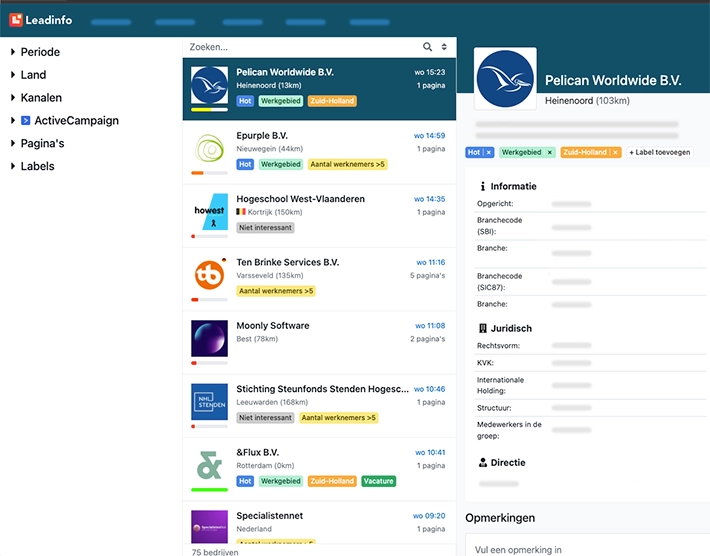Viewport: 710px width, 556px height.
Task: Expand the Pagina's filter
Action: point(38,144)
